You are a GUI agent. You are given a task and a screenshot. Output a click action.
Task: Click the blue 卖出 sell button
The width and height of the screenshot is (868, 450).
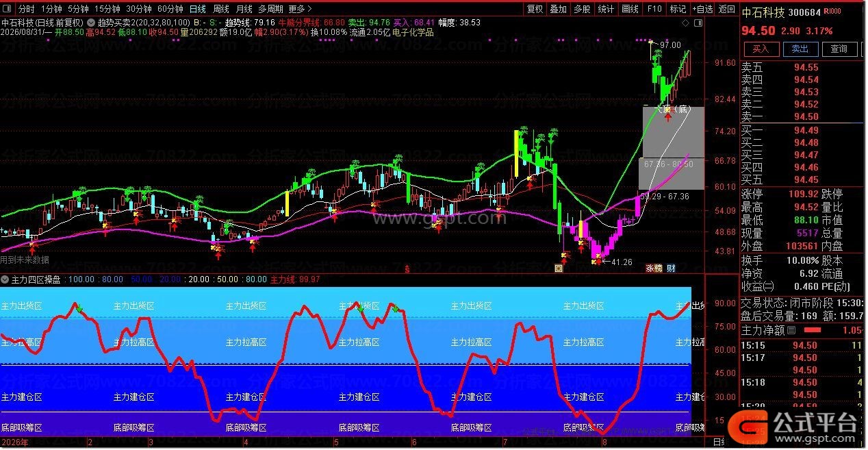coord(800,49)
